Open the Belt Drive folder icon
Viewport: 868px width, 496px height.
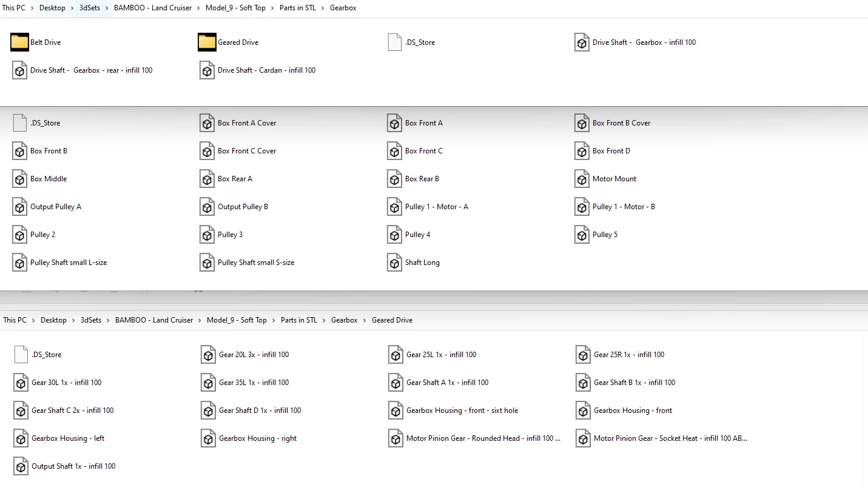coord(19,42)
